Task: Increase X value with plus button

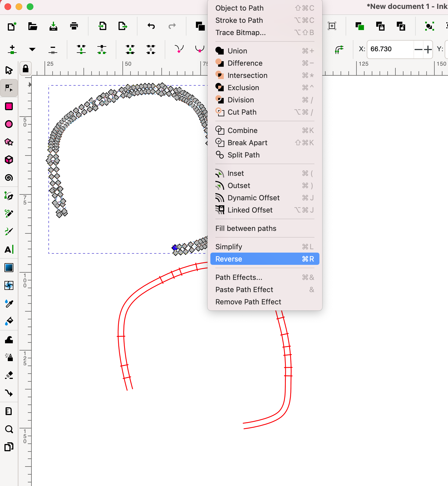Action: (x=428, y=50)
